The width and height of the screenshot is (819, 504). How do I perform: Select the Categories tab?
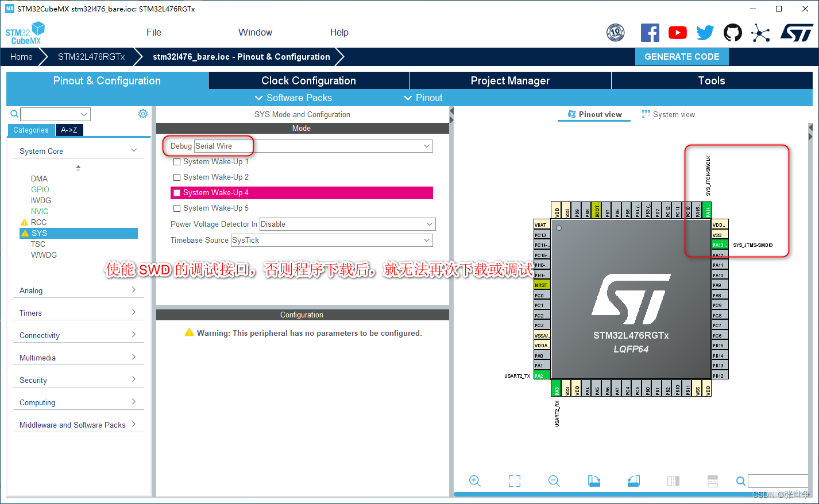[x=31, y=130]
